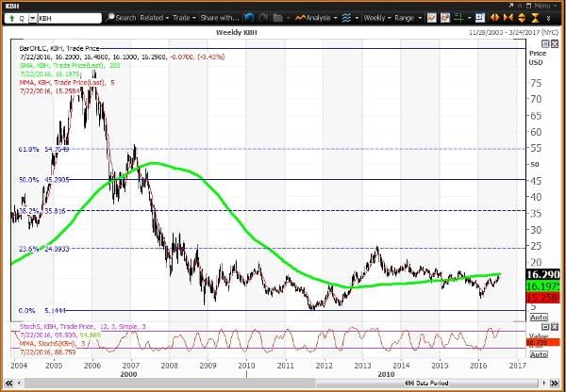Screen dimensions: 566x392
Task: Select the StochS legend text
Action: click(x=83, y=326)
